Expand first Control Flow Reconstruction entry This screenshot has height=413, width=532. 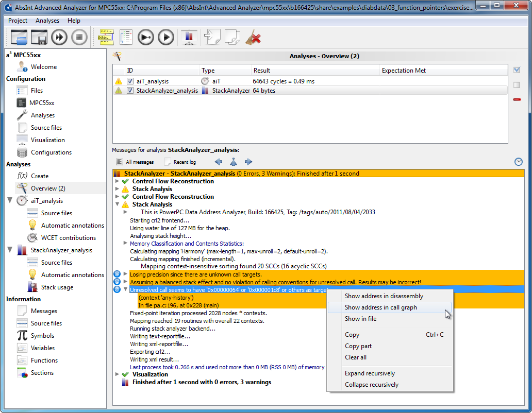click(x=117, y=181)
